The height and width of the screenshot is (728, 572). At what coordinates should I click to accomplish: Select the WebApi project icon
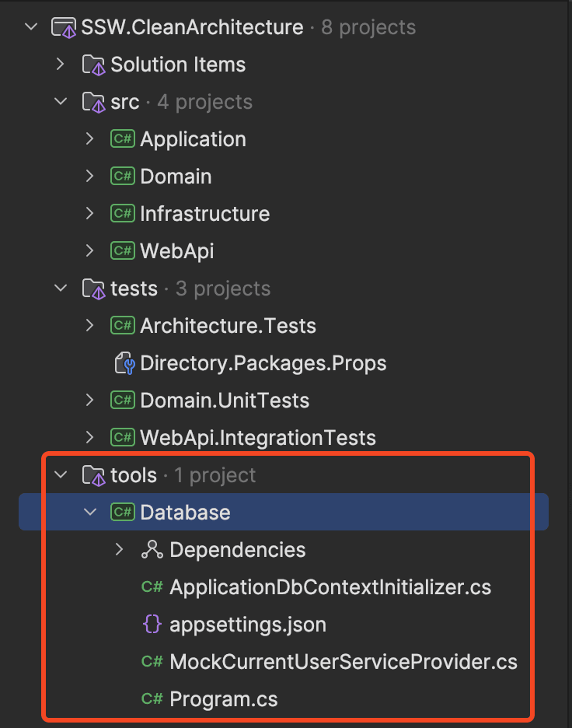[x=121, y=250]
